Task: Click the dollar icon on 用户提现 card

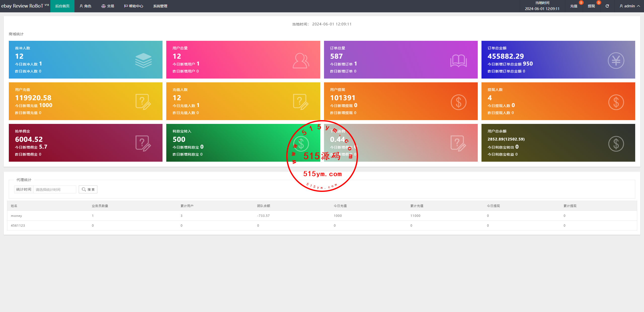Action: (x=458, y=102)
